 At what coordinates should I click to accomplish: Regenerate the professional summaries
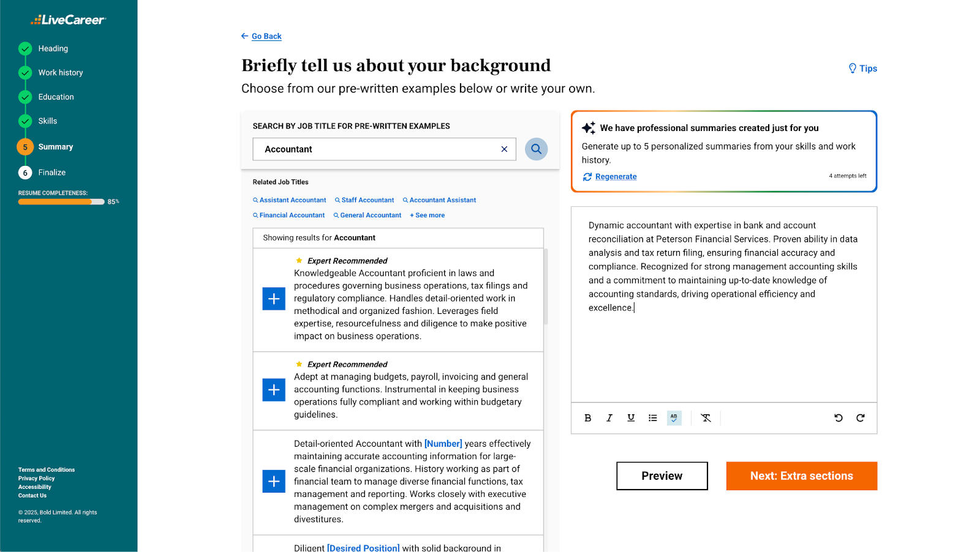pyautogui.click(x=616, y=177)
